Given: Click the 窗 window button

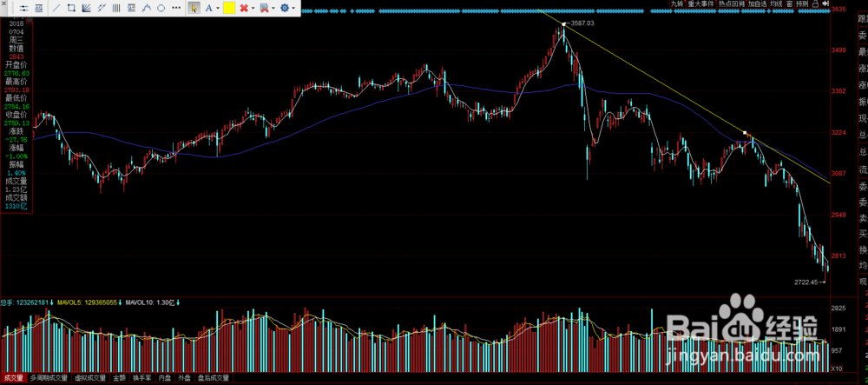Looking at the screenshot, I should click(789, 3).
